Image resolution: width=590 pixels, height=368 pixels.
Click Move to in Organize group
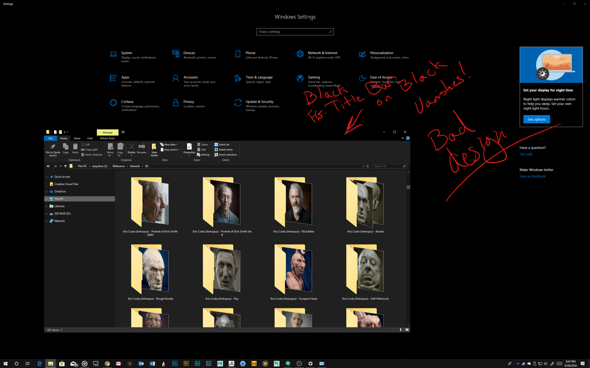tap(110, 149)
